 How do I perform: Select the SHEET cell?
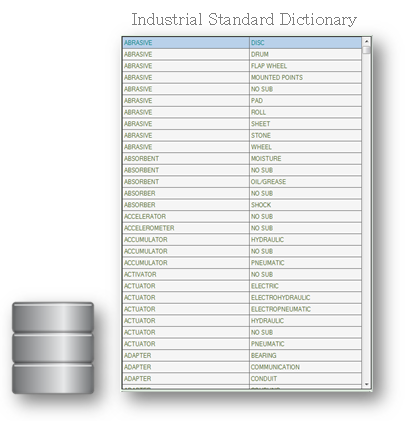[305, 124]
